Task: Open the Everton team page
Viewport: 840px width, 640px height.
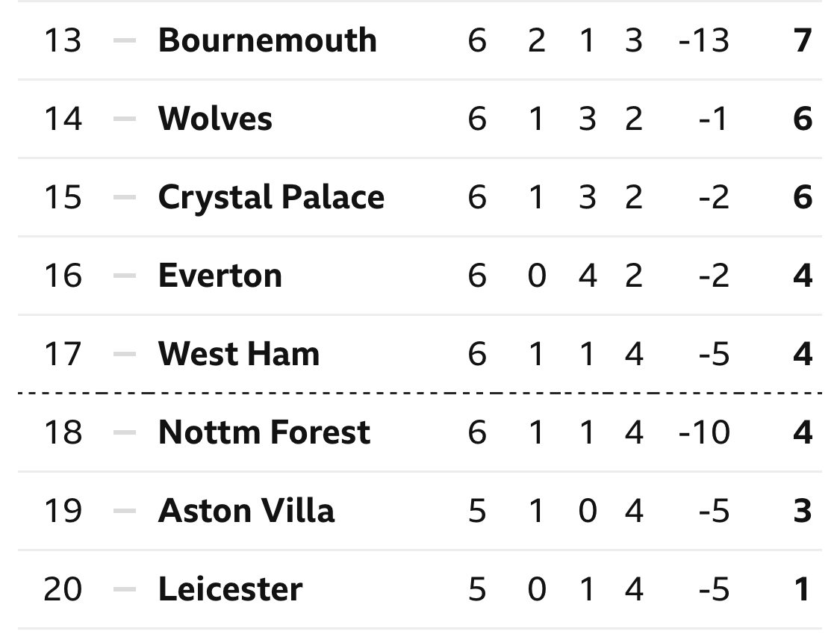Action: point(220,276)
